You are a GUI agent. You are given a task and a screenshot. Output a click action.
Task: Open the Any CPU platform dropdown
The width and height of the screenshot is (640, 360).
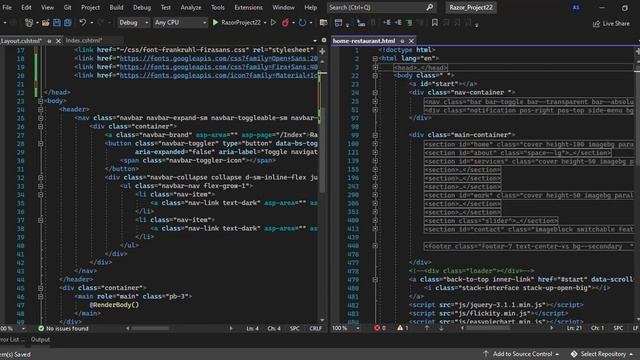click(180, 23)
